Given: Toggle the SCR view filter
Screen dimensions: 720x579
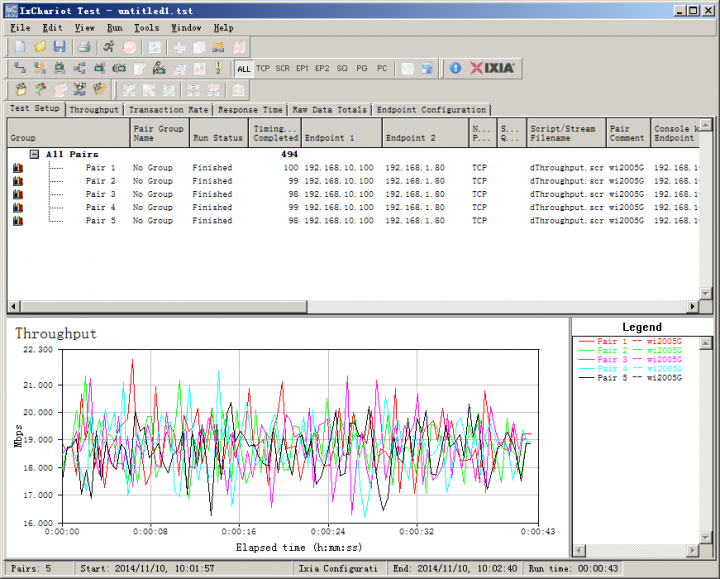Looking at the screenshot, I should 282,68.
